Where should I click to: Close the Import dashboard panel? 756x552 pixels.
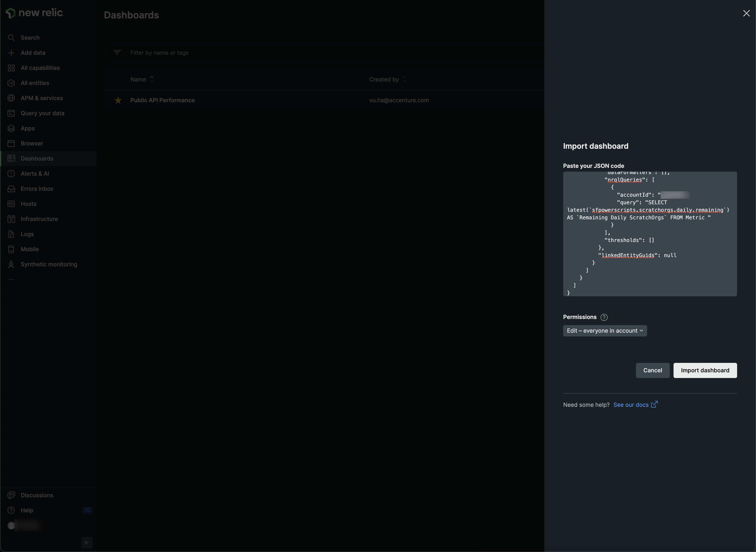(746, 13)
